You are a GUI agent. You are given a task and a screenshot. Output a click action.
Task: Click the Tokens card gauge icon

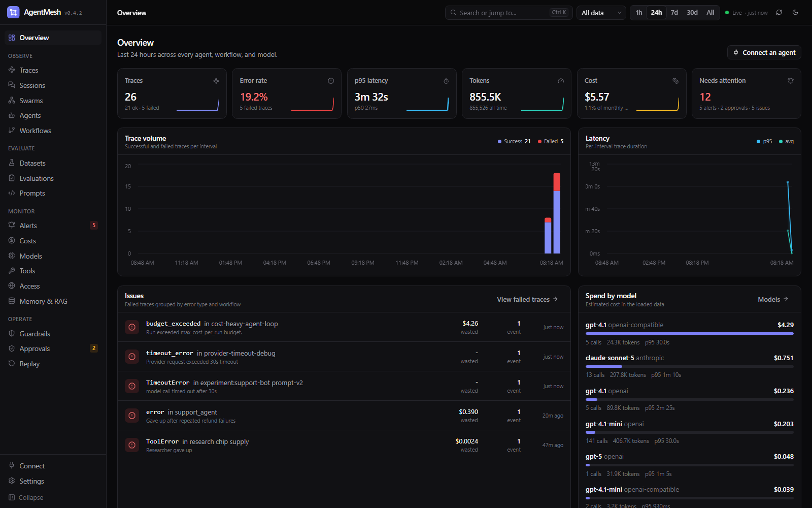pos(561,81)
